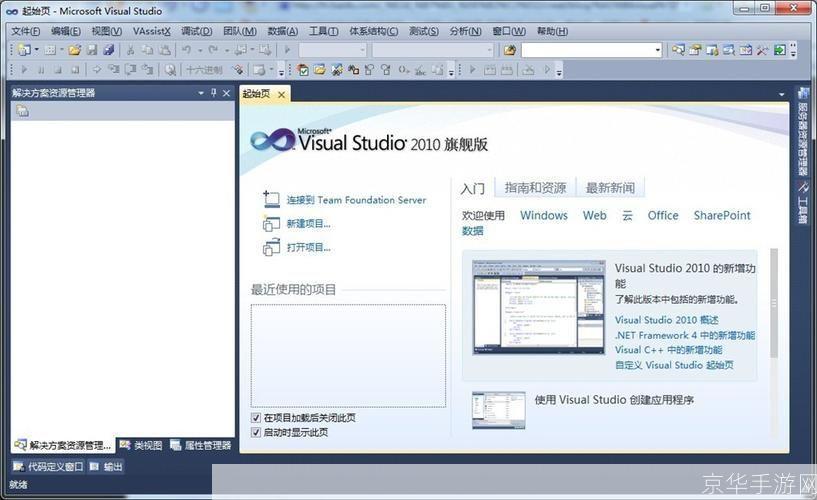Click the debug Stop icon
Screen dimensions: 817x500
click(x=58, y=69)
